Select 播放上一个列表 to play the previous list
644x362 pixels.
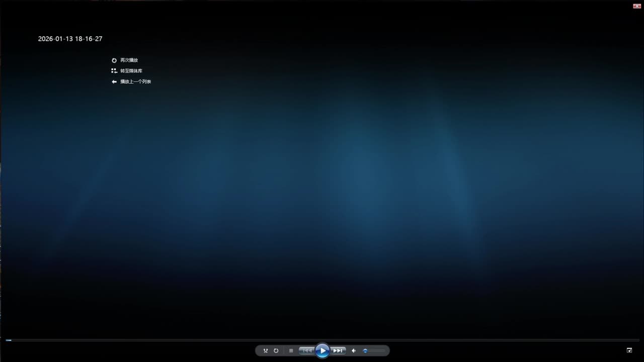pyautogui.click(x=136, y=81)
